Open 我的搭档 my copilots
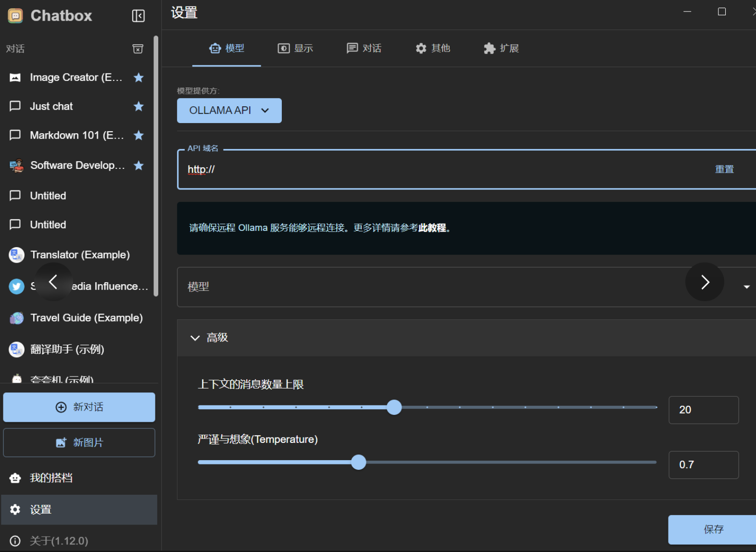The width and height of the screenshot is (756, 552). click(x=79, y=478)
